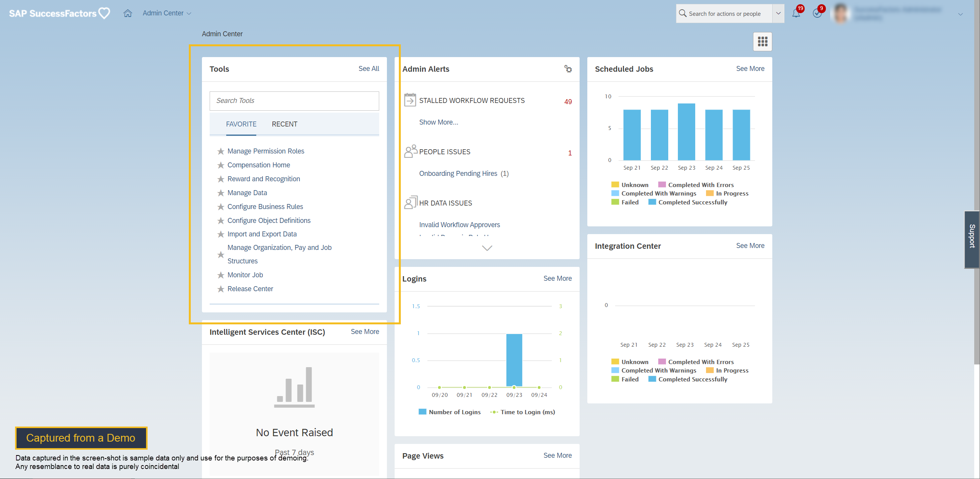Open Configure Business Rules
980x479 pixels.
pos(265,207)
